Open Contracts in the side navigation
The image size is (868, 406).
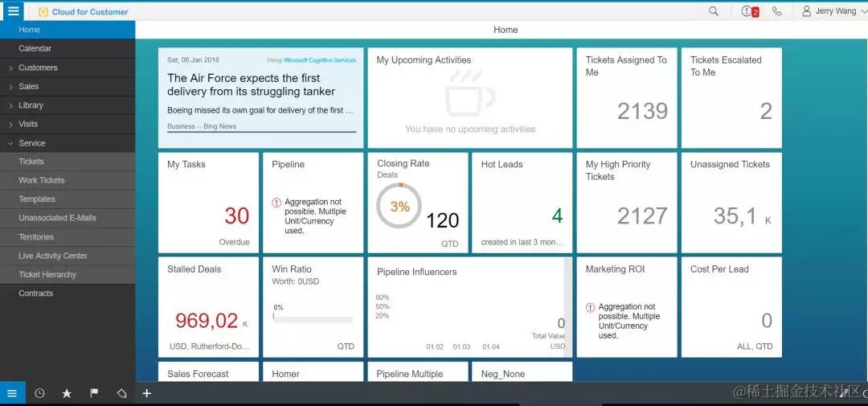tap(68, 293)
